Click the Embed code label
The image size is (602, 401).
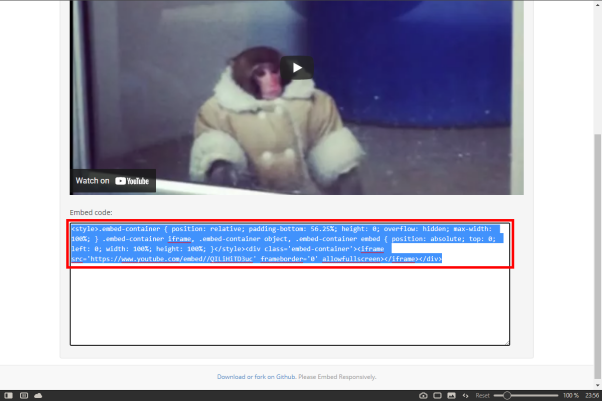click(91, 212)
